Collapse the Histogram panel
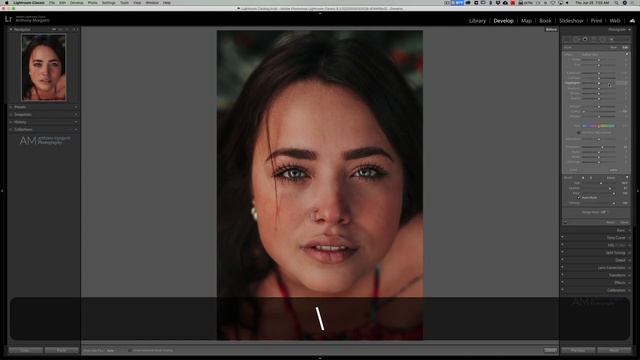 (629, 29)
